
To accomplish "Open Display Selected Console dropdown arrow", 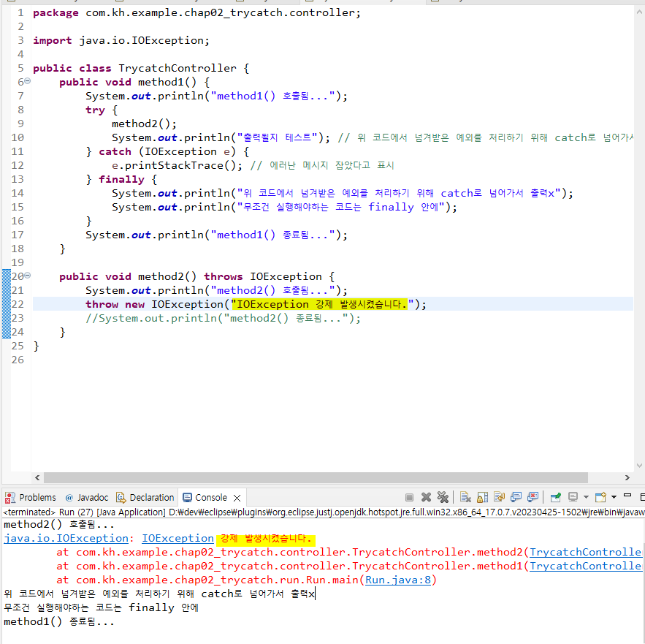I will click(x=586, y=497).
